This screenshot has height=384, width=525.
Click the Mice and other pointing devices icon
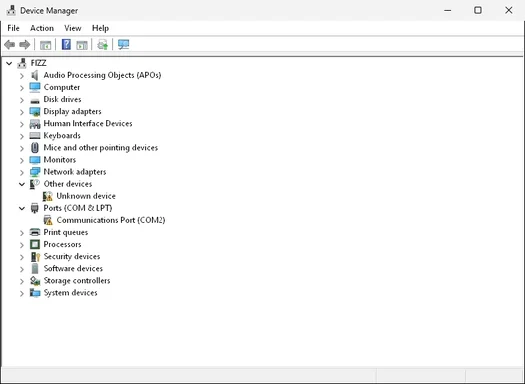tap(35, 148)
